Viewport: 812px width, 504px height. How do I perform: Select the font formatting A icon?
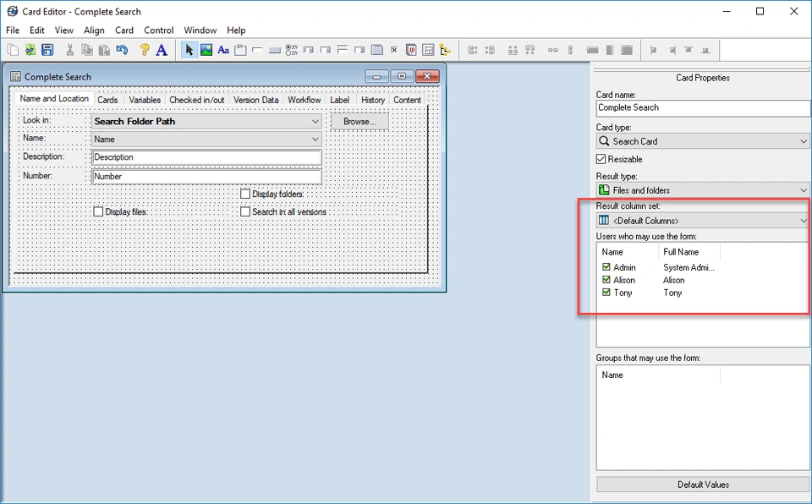tap(160, 49)
